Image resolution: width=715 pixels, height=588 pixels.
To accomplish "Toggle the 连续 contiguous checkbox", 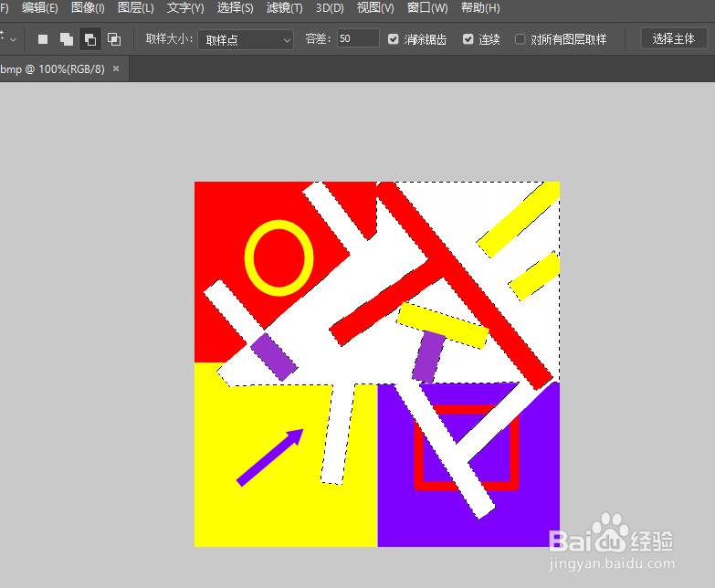I will coord(468,39).
